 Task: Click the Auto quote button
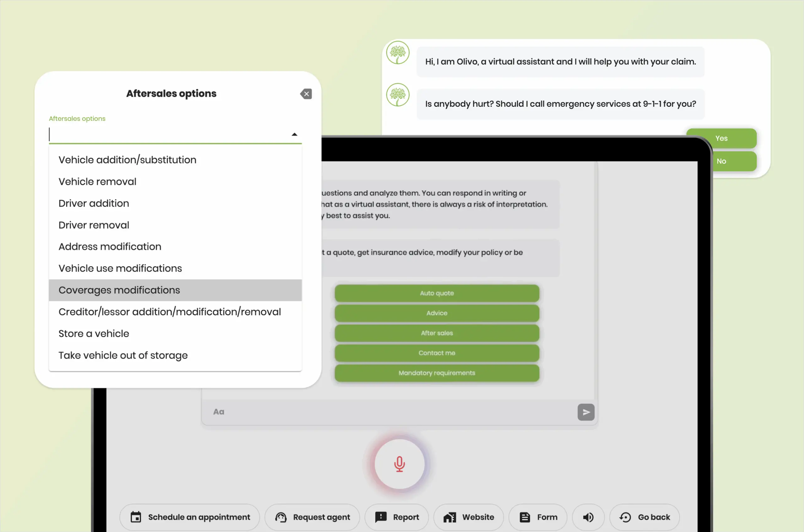click(436, 293)
